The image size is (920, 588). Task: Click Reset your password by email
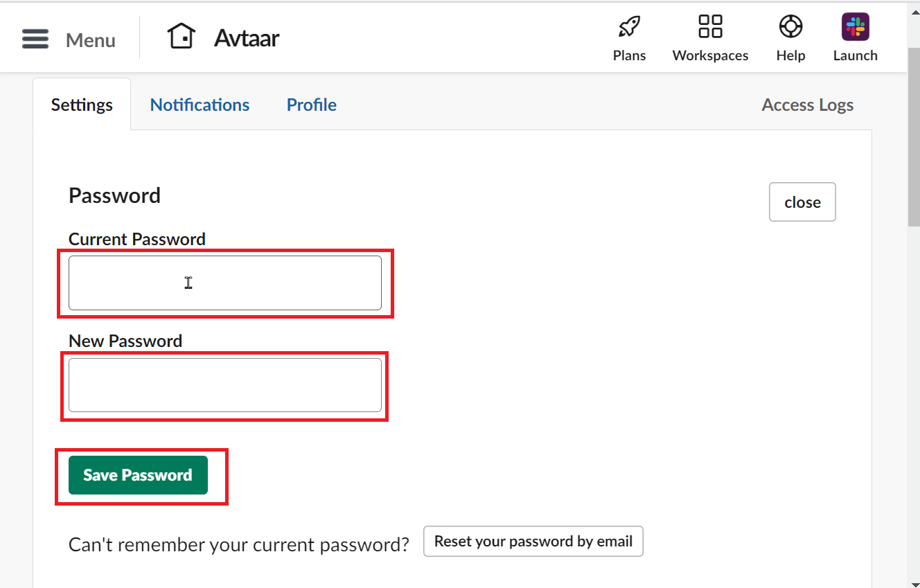[533, 542]
